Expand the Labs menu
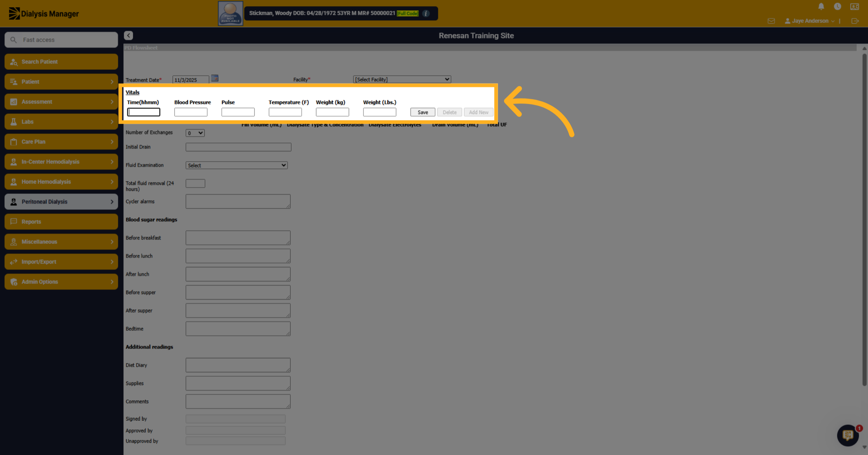 [x=61, y=122]
